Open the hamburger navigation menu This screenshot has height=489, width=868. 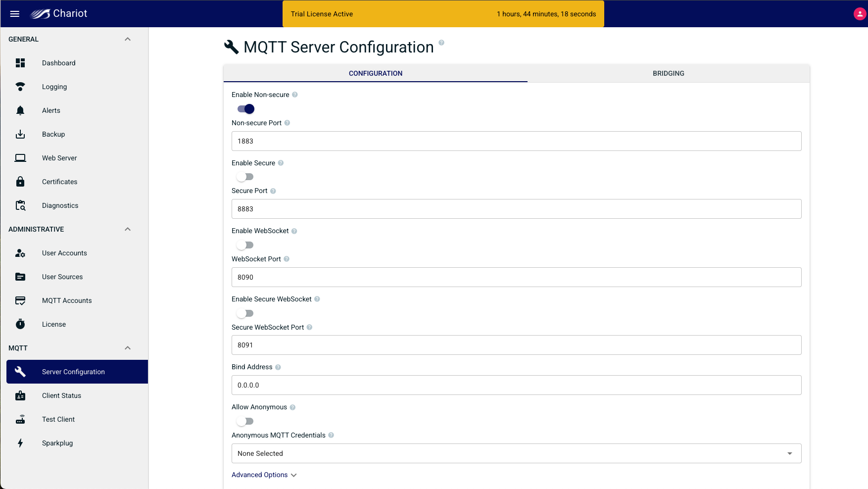click(x=15, y=14)
